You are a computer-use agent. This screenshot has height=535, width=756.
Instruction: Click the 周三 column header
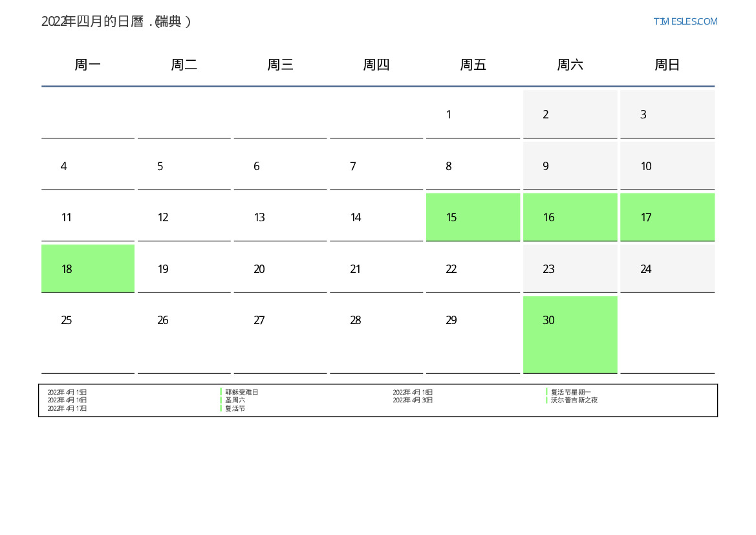coord(280,65)
